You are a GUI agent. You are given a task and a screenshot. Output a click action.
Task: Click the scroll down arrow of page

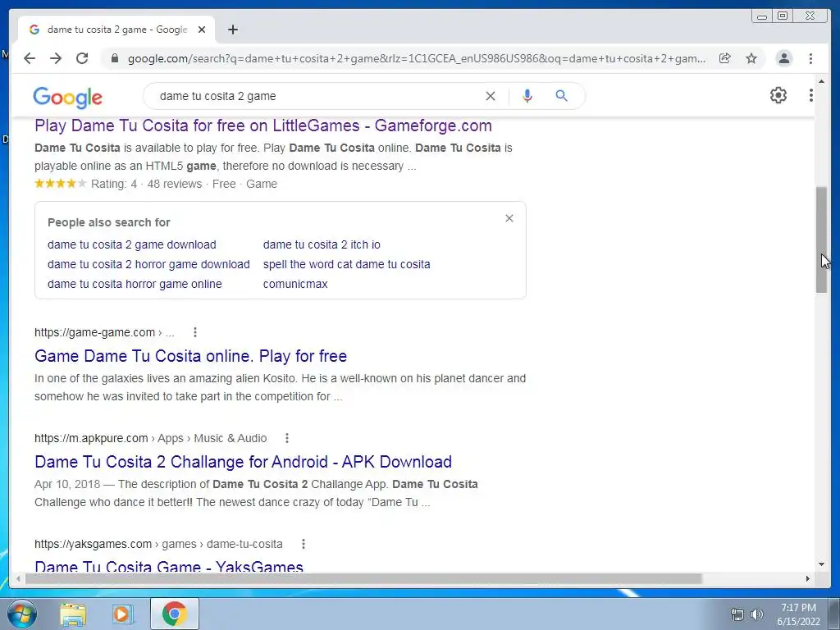[x=821, y=564]
